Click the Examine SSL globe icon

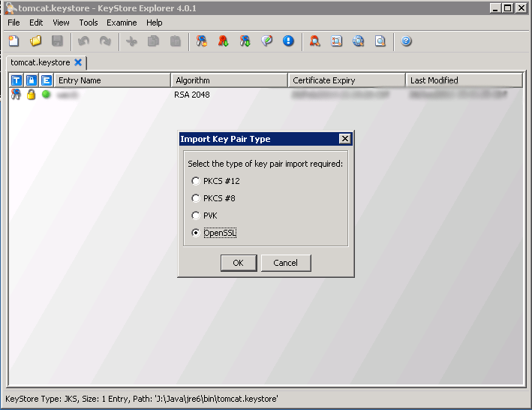(x=358, y=41)
